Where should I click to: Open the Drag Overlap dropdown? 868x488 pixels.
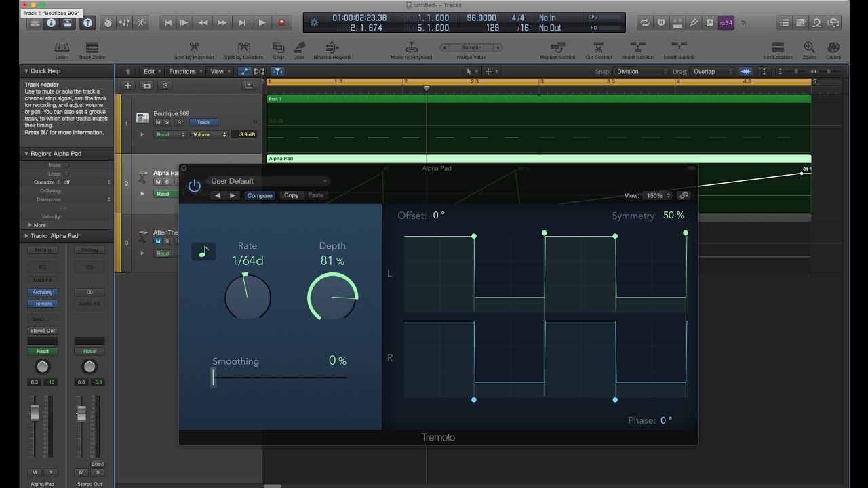712,71
